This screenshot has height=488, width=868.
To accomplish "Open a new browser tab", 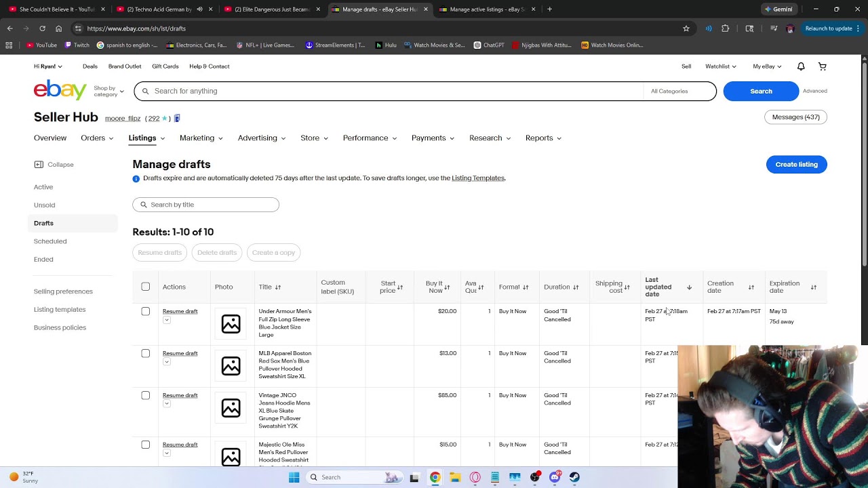I will pyautogui.click(x=549, y=9).
